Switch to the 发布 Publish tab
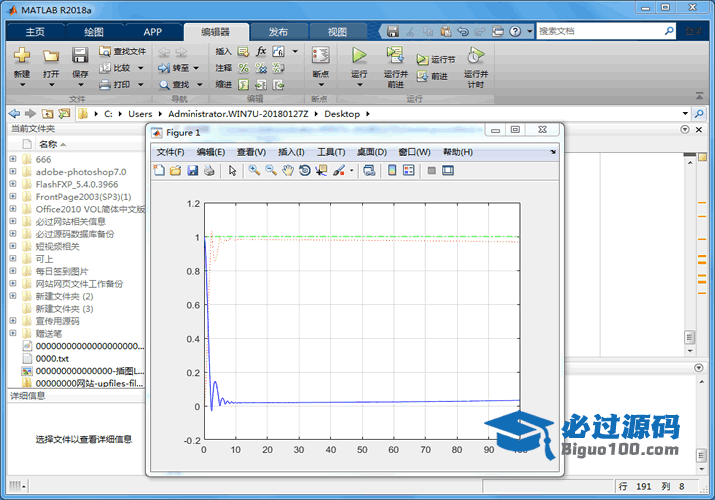Image resolution: width=715 pixels, height=500 pixels. tap(278, 32)
